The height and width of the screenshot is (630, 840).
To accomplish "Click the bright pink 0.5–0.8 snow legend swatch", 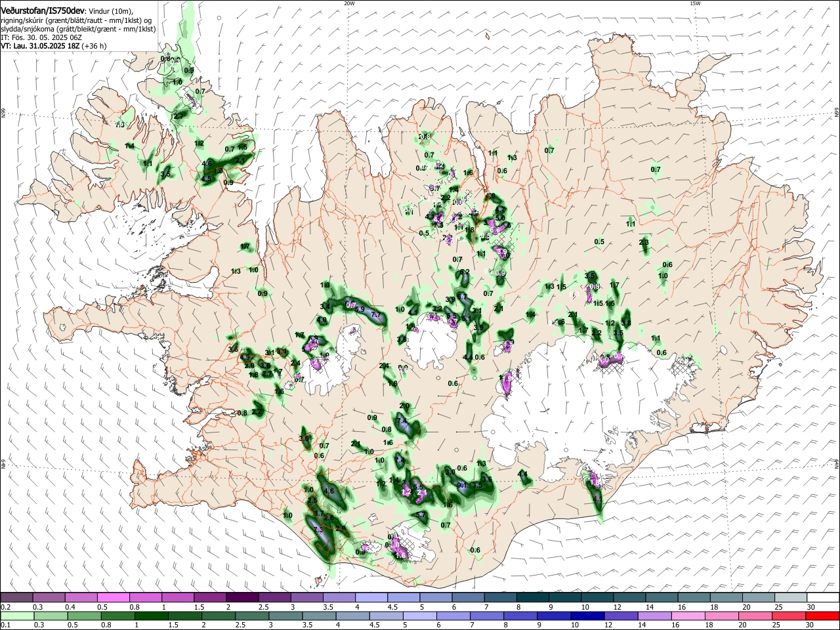I will 114,597.
